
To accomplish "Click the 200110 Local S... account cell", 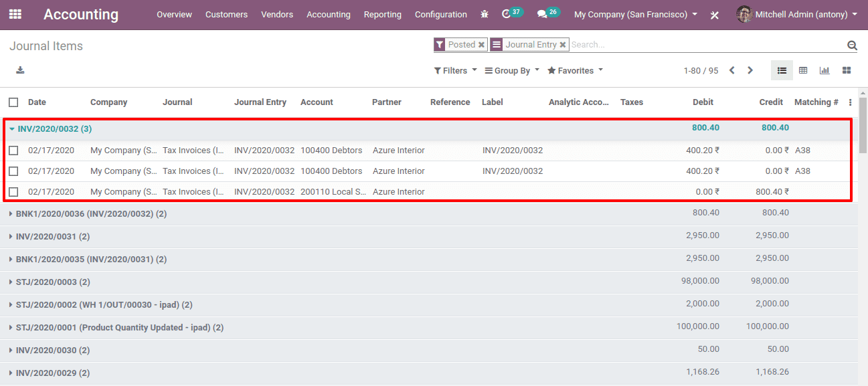I will point(333,192).
